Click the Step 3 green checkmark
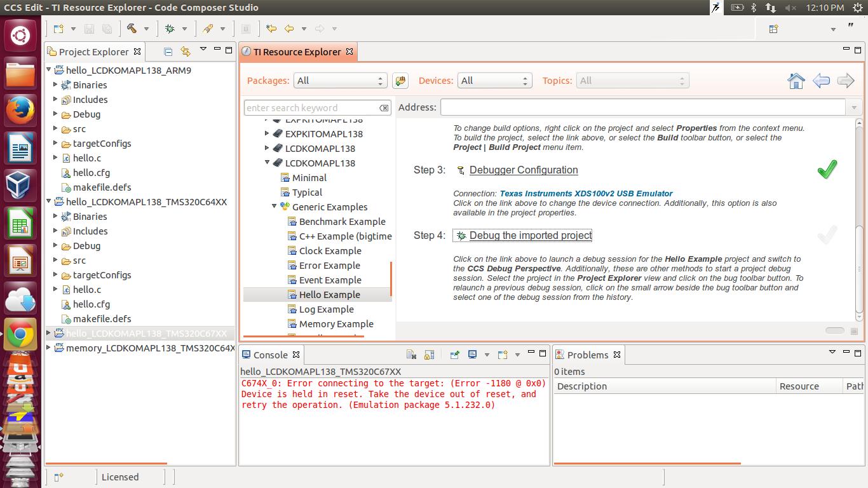This screenshot has height=488, width=868. click(x=827, y=169)
